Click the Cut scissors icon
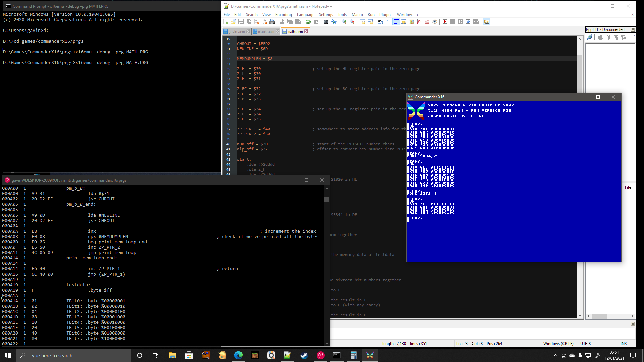 click(282, 22)
